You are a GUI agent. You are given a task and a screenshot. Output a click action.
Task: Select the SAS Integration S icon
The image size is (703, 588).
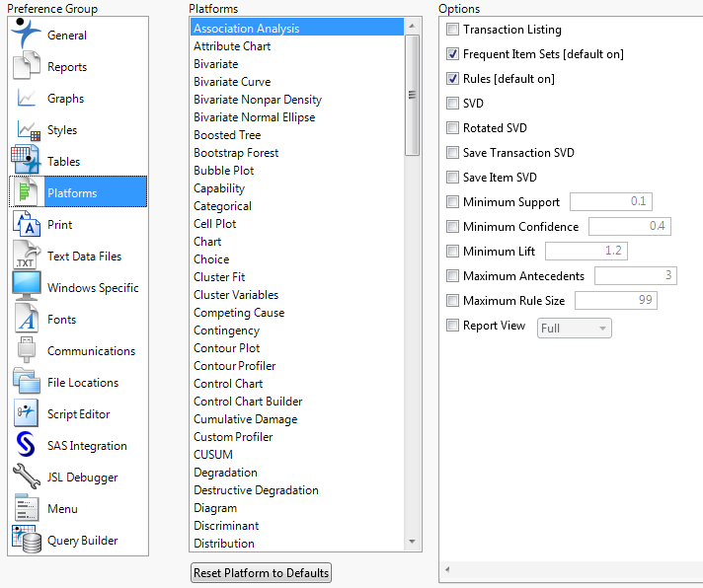point(26,444)
